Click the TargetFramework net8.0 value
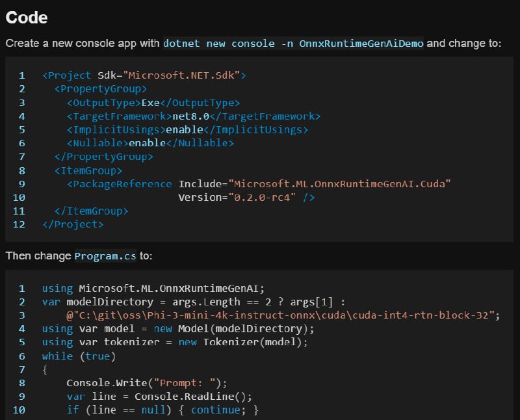Screen dimensions: 520x420 pyautogui.click(x=191, y=116)
